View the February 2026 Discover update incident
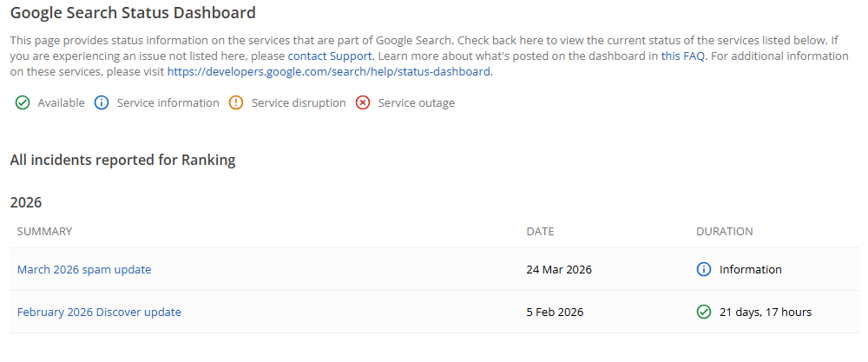 point(99,313)
